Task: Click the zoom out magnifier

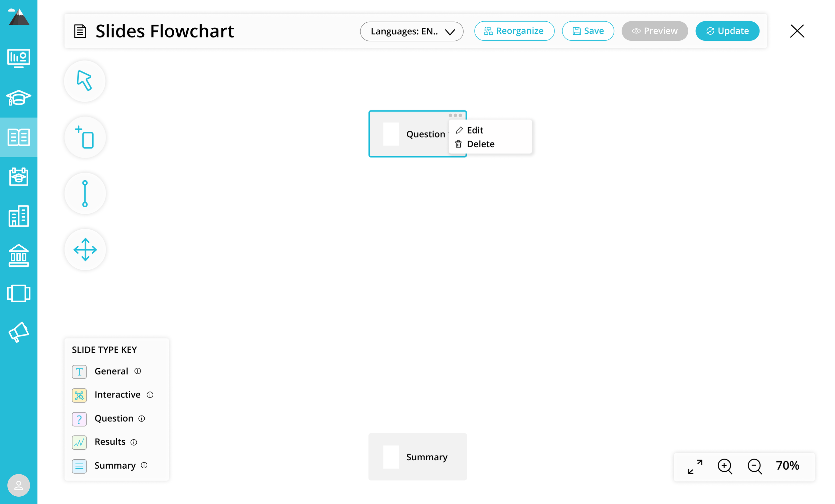Action: 755,466
